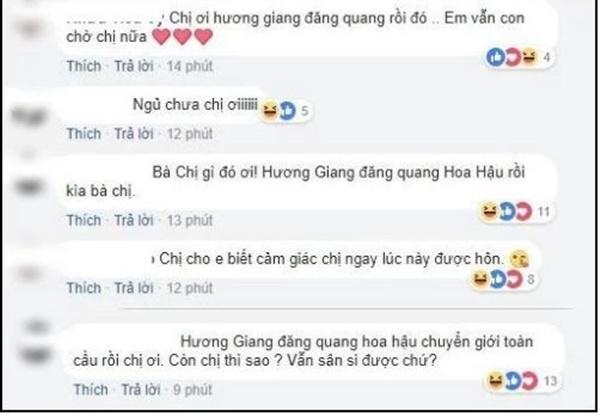The width and height of the screenshot is (600, 416).
Task: Click the '9 phút' timestamp
Action: 192,390
